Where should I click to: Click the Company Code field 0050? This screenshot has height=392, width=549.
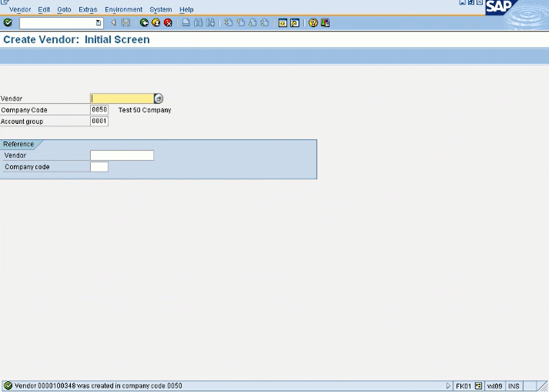(x=99, y=110)
